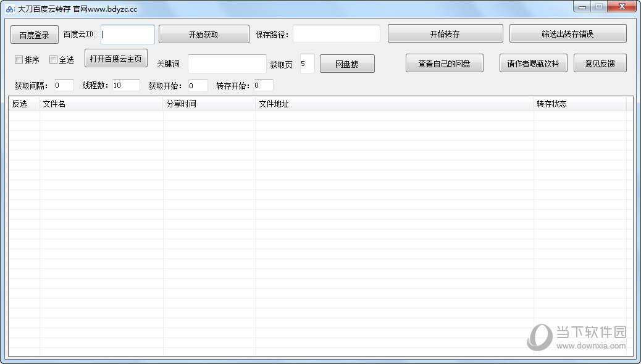Viewport: 641px width, 364px height.
Task: Click the 转存状态 column header
Action: click(580, 104)
